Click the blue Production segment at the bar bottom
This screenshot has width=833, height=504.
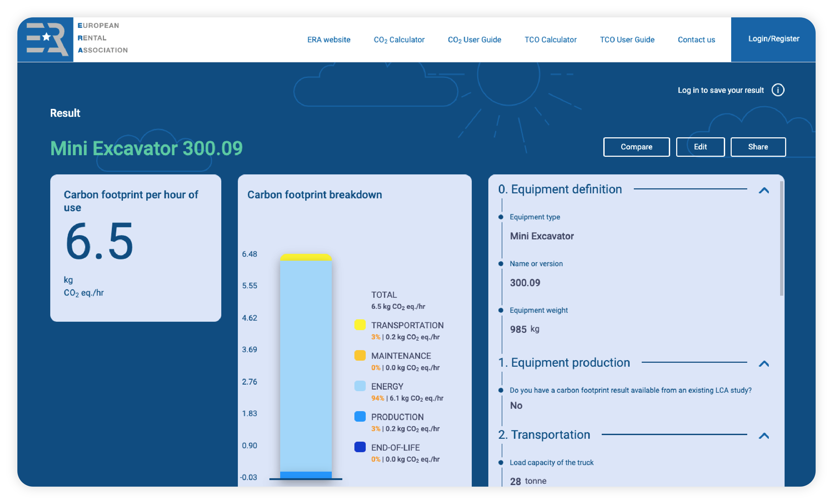(306, 475)
